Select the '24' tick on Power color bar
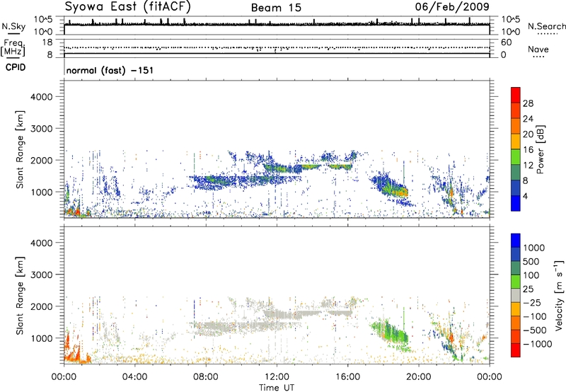 click(x=528, y=119)
